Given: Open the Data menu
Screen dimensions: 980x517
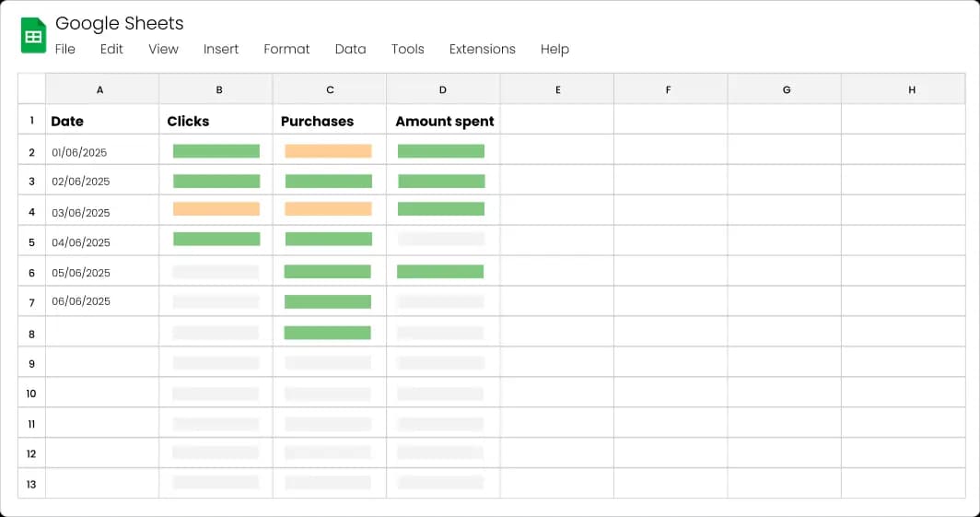Looking at the screenshot, I should tap(350, 49).
